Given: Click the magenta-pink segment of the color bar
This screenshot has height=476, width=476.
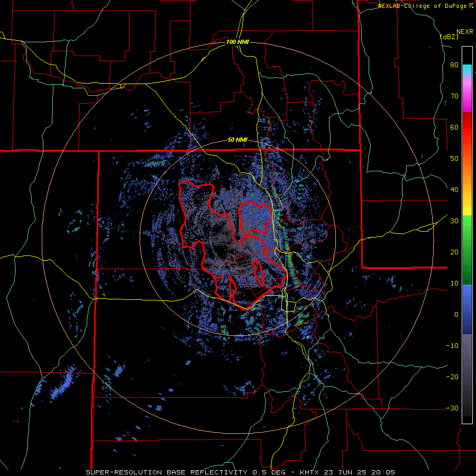Looking at the screenshot, I should pyautogui.click(x=467, y=94).
